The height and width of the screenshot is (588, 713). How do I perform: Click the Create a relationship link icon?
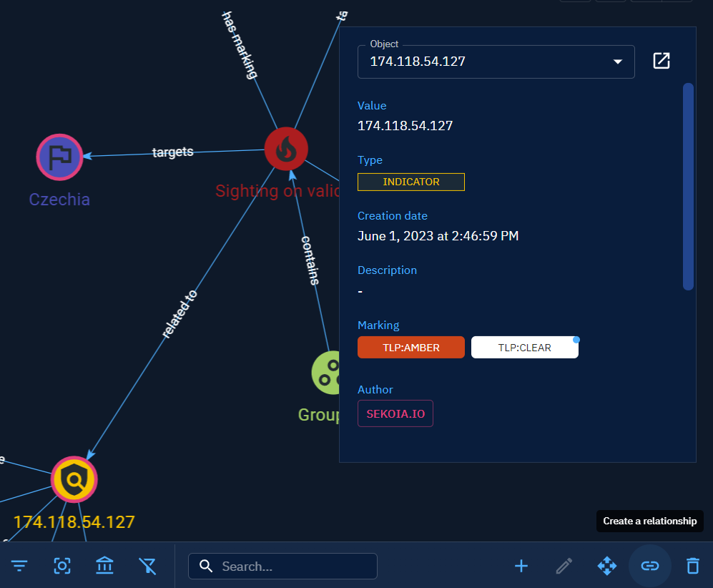[649, 566]
